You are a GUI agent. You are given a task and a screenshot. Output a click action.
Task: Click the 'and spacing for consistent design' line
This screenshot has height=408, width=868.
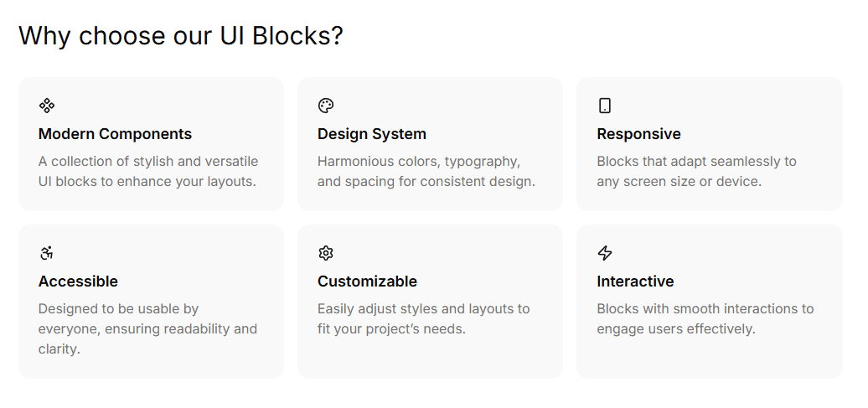click(426, 181)
